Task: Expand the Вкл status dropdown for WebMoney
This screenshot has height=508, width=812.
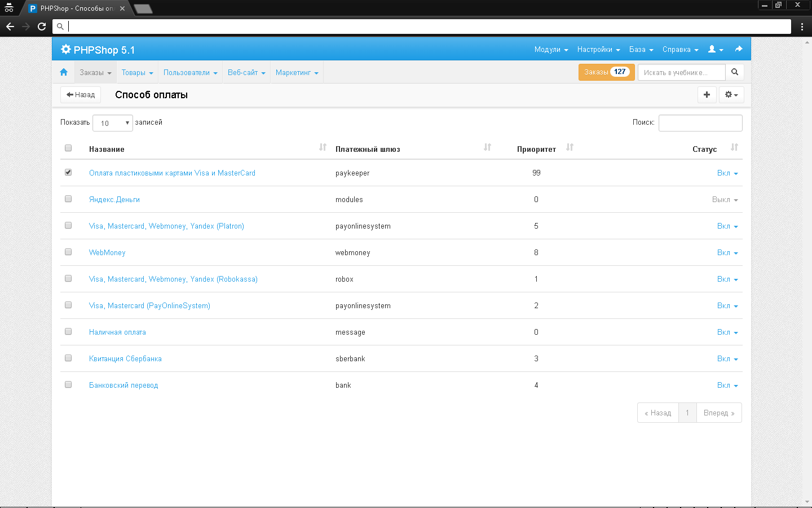Action: click(x=727, y=253)
